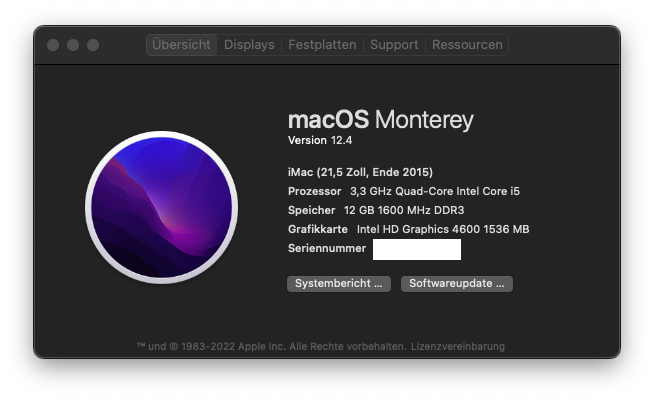Select the Übersicht tab
Image resolution: width=654 pixels, height=400 pixels.
(181, 45)
